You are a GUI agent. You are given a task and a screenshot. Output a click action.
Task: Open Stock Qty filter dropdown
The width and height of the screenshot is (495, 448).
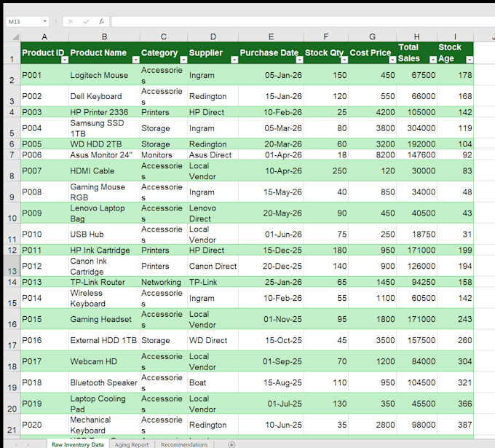(344, 60)
